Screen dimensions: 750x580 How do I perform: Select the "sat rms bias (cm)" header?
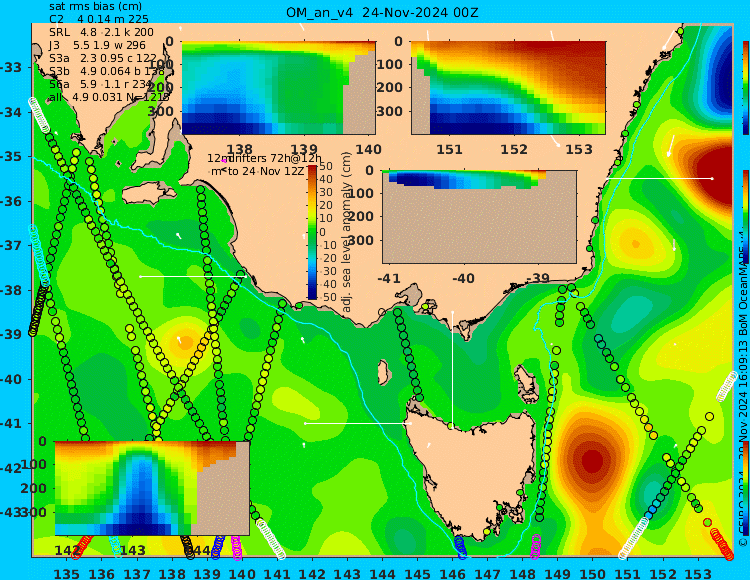(x=96, y=7)
